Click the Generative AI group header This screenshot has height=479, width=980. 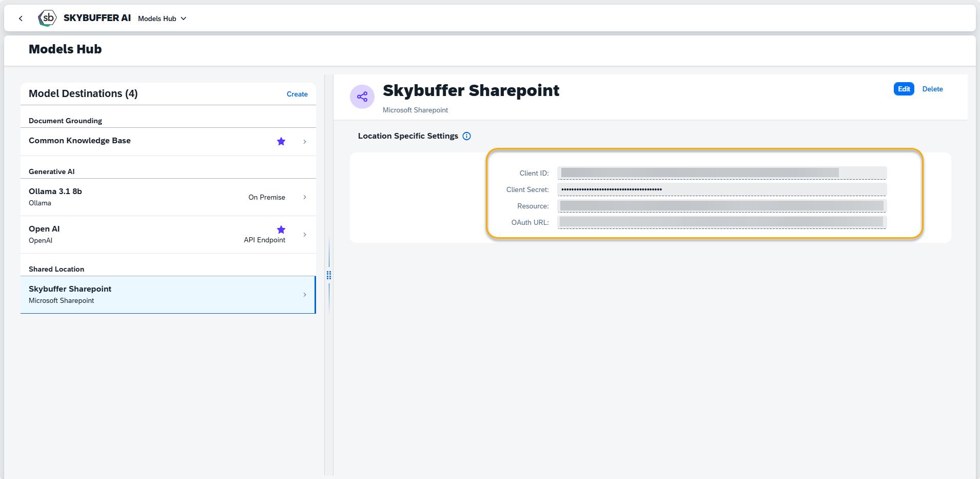(51, 171)
